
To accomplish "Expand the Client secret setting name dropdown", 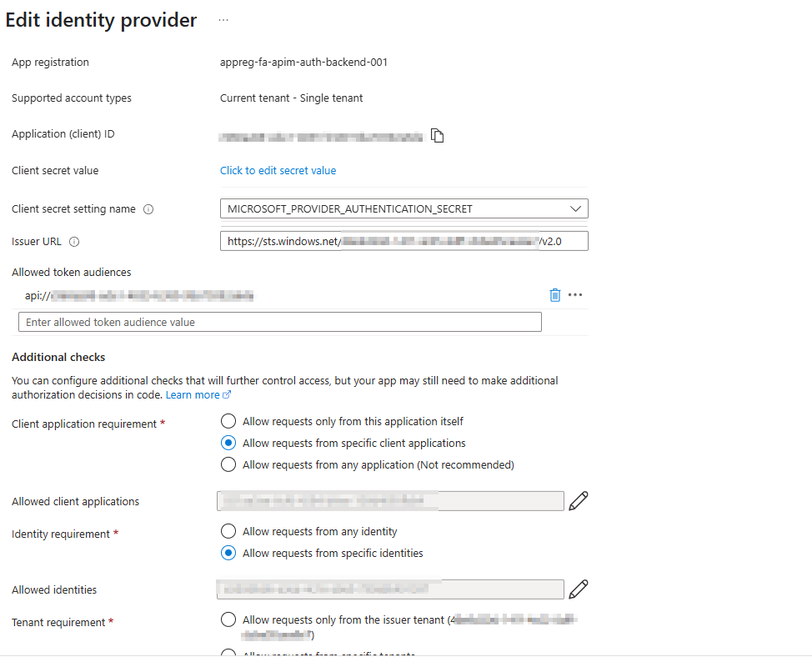I will (403, 208).
